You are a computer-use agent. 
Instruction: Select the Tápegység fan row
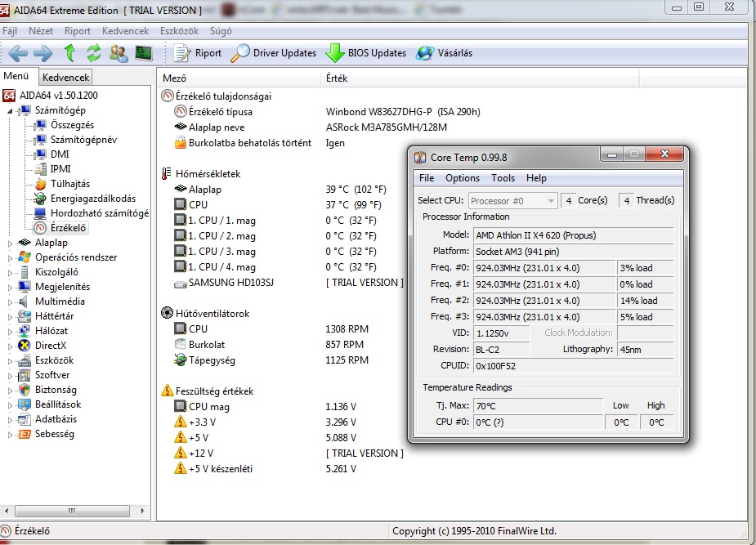coord(271,360)
